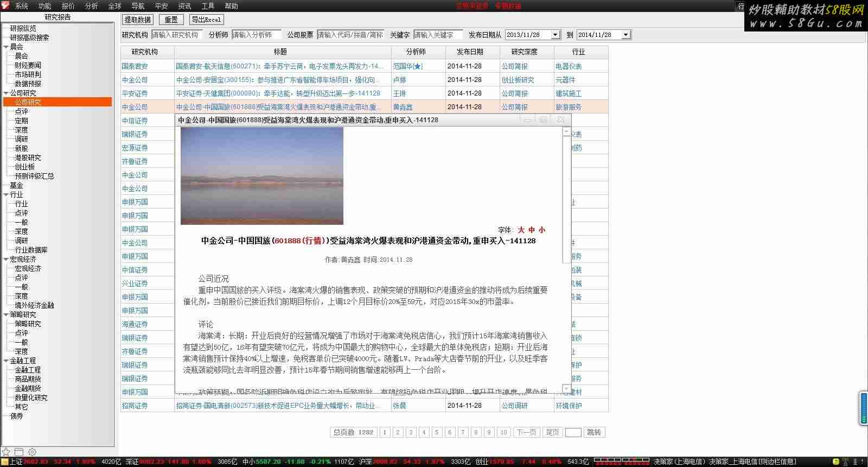Open the 功能 menu
Screen dimensions: 868x467
[x=44, y=6]
